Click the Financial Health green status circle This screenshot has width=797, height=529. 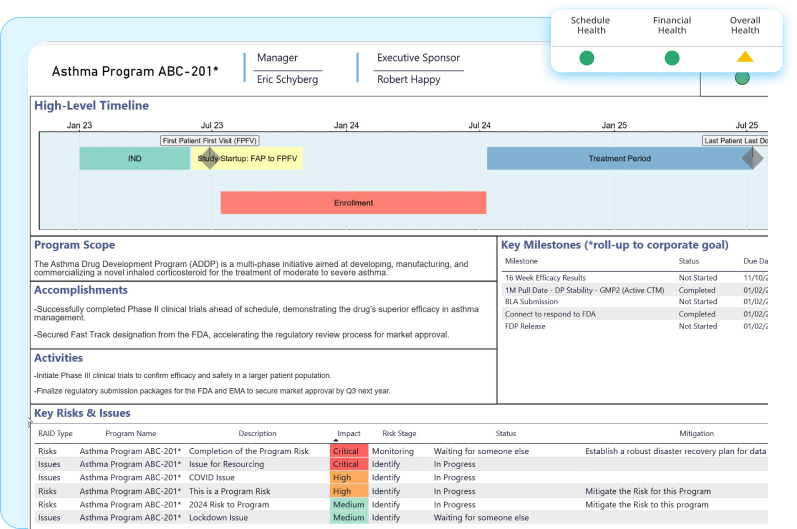[x=671, y=58]
